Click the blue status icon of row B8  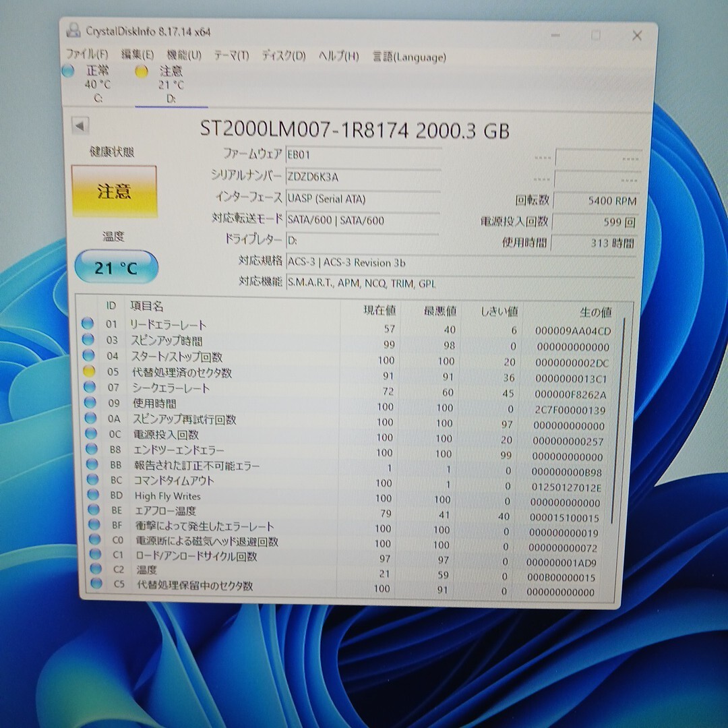coord(92,448)
